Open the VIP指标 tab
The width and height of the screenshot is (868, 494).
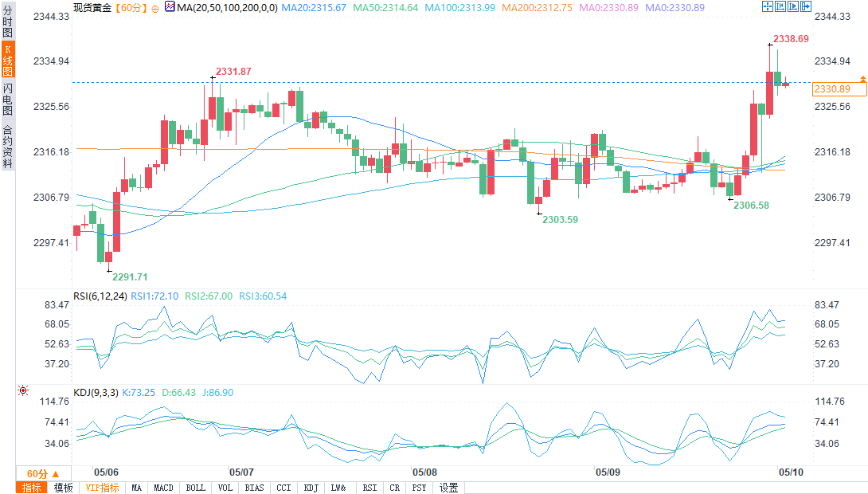103,488
